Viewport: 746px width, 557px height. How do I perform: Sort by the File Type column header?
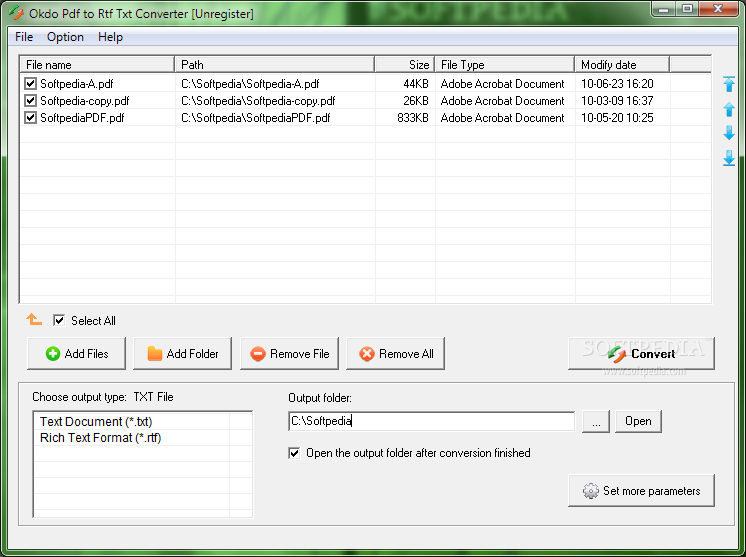(505, 64)
